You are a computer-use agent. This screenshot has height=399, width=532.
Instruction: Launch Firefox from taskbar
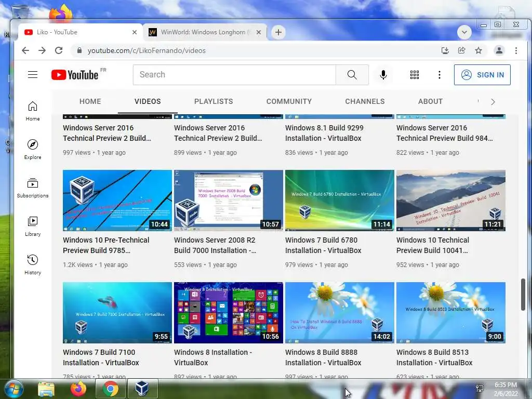point(78,389)
